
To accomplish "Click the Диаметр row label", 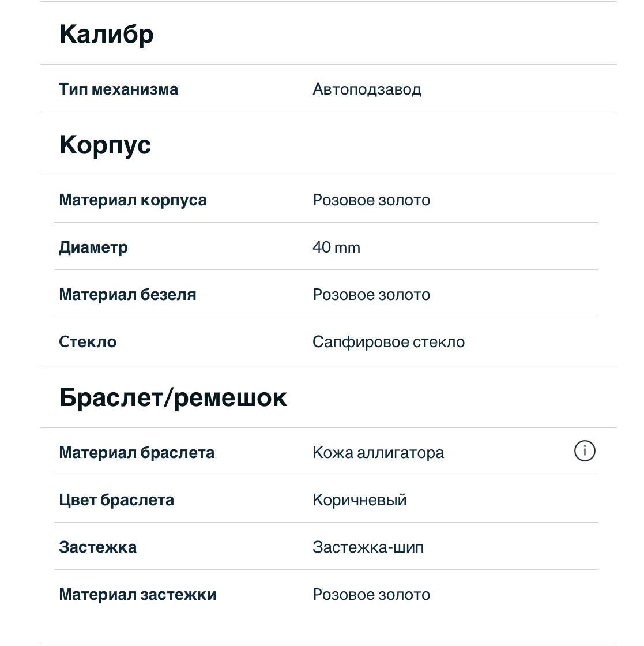I will click(93, 247).
